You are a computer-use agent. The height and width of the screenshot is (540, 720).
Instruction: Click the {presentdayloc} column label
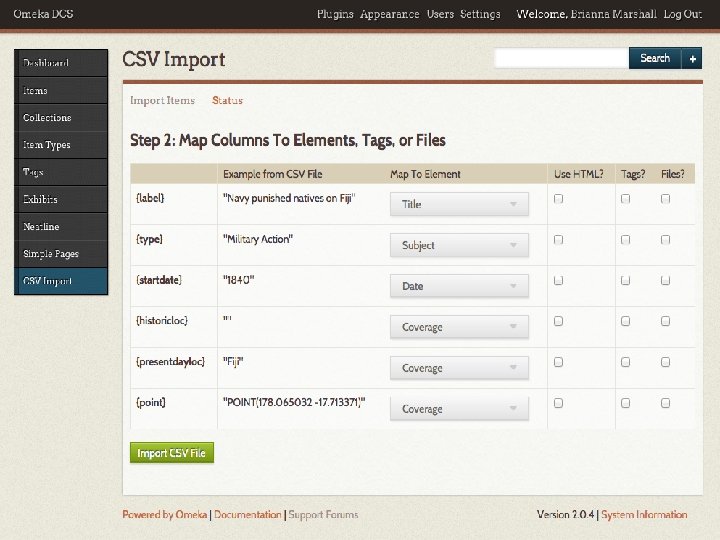tap(170, 362)
